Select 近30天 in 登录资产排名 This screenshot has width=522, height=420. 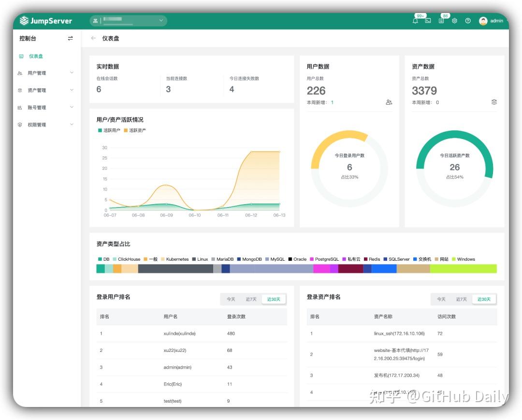tap(484, 299)
